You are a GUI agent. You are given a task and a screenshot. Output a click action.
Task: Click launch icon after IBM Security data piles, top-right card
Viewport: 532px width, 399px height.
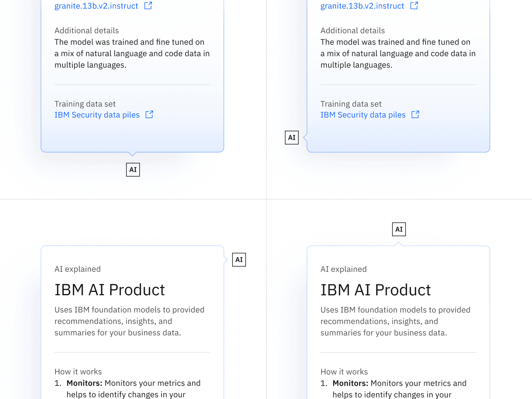point(415,114)
